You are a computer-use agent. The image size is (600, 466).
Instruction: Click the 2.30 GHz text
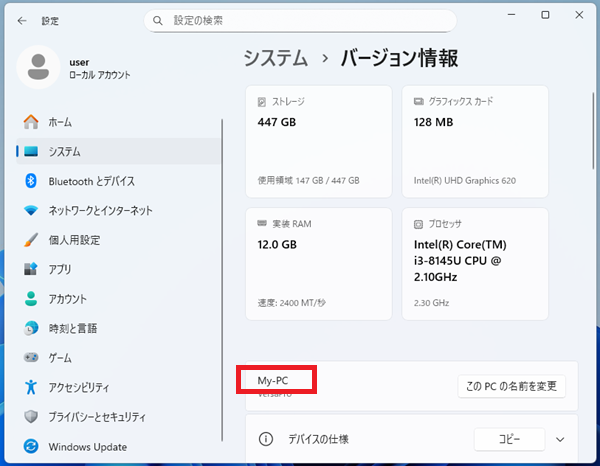coord(431,303)
